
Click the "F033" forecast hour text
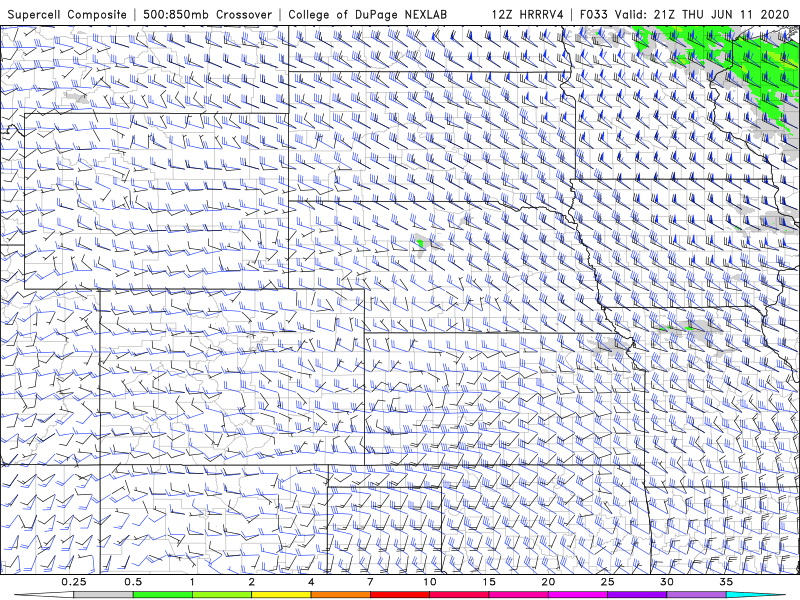[x=594, y=14]
